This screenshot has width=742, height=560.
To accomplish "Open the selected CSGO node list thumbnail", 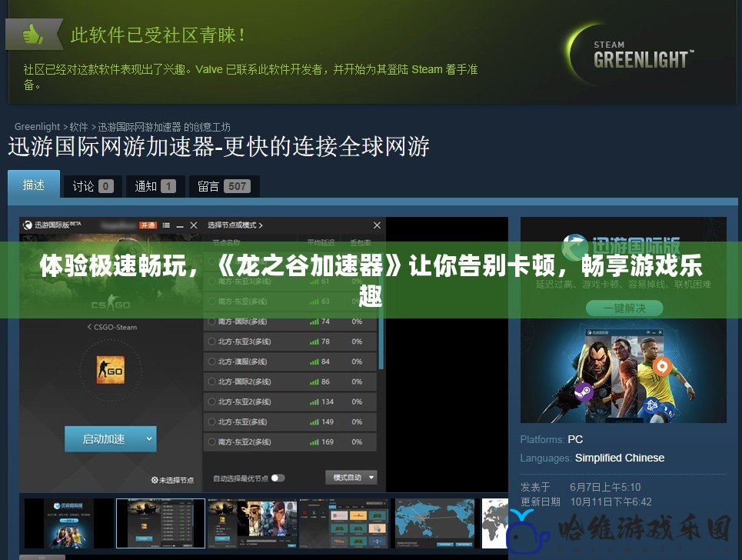I will [x=161, y=523].
